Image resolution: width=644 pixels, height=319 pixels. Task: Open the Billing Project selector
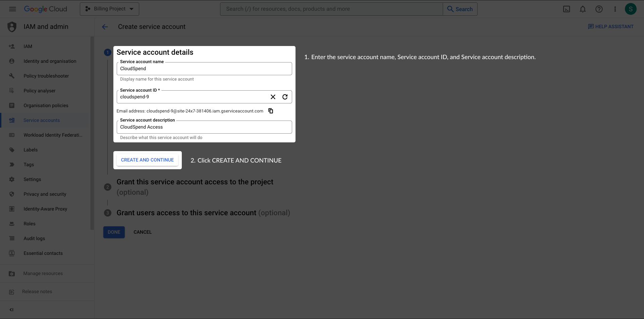click(109, 9)
